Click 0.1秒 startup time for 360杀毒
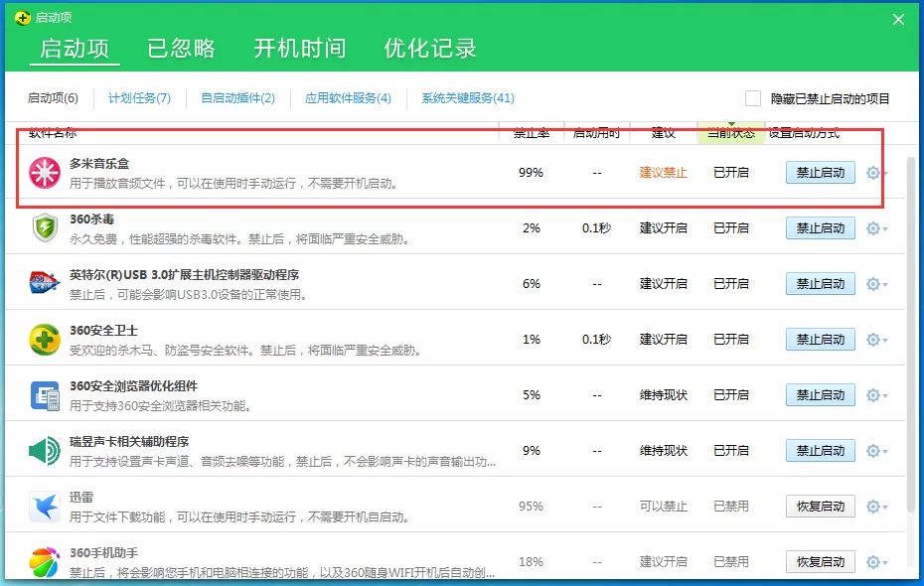 (x=596, y=227)
